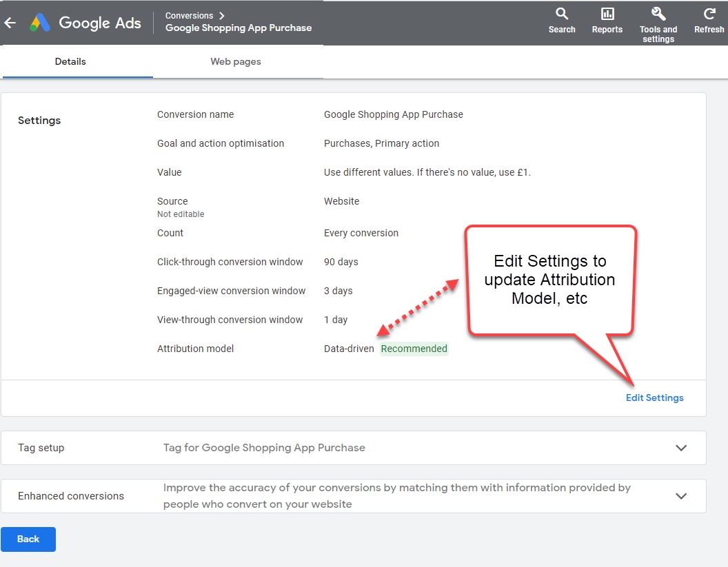This screenshot has height=567, width=728.
Task: Click the Click-through conversion window label
Action: (230, 262)
